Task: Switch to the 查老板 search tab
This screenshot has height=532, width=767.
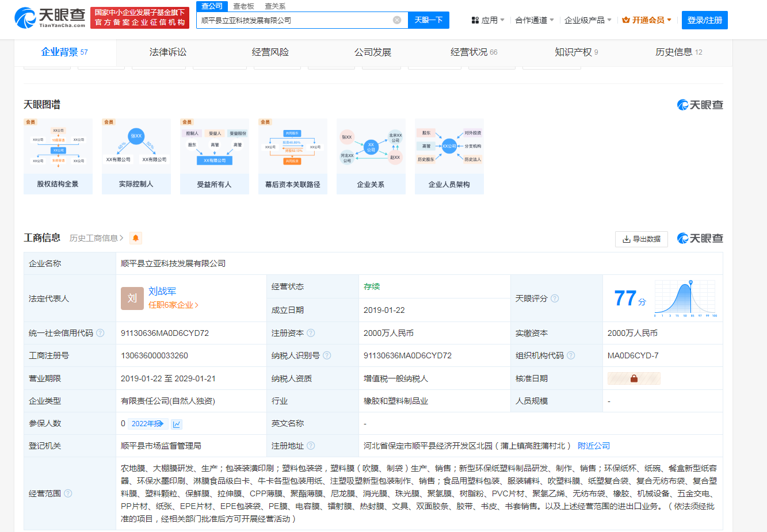Action: pos(243,6)
